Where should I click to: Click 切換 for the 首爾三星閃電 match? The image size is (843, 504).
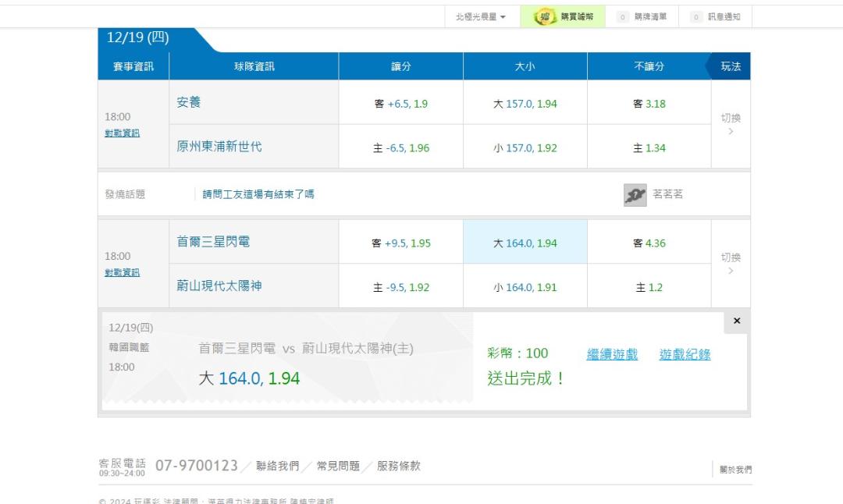pyautogui.click(x=731, y=263)
